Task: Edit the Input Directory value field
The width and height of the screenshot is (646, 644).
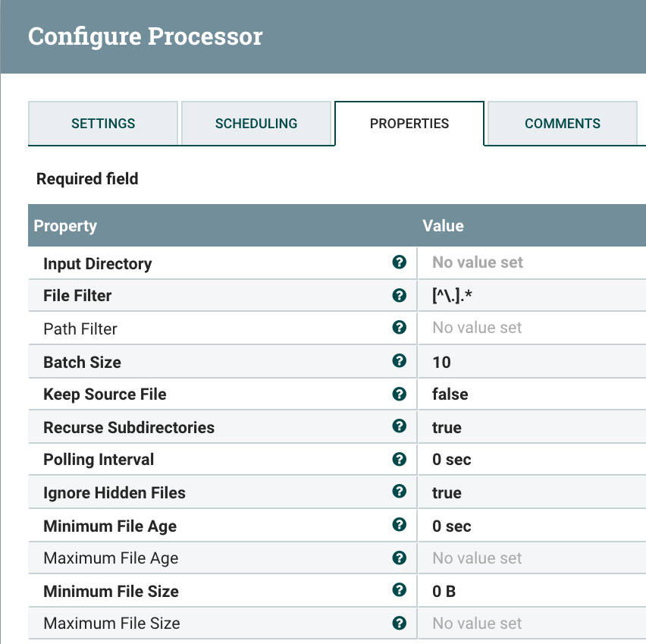Action: (531, 262)
